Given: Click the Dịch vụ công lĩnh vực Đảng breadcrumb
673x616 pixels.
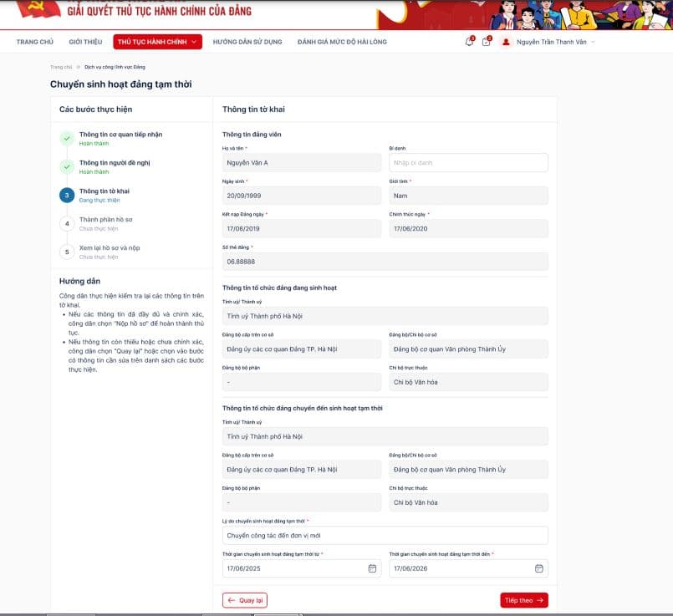Looking at the screenshot, I should pos(115,67).
